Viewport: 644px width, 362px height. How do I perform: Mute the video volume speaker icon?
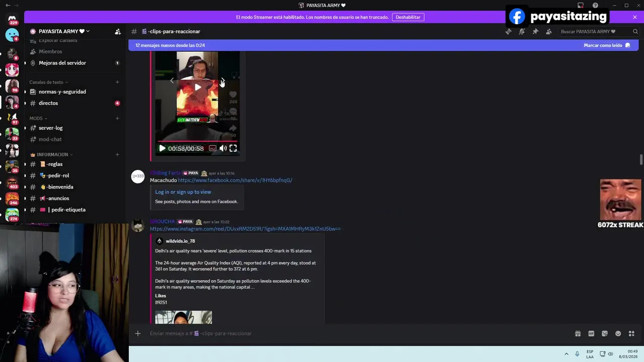tap(223, 148)
